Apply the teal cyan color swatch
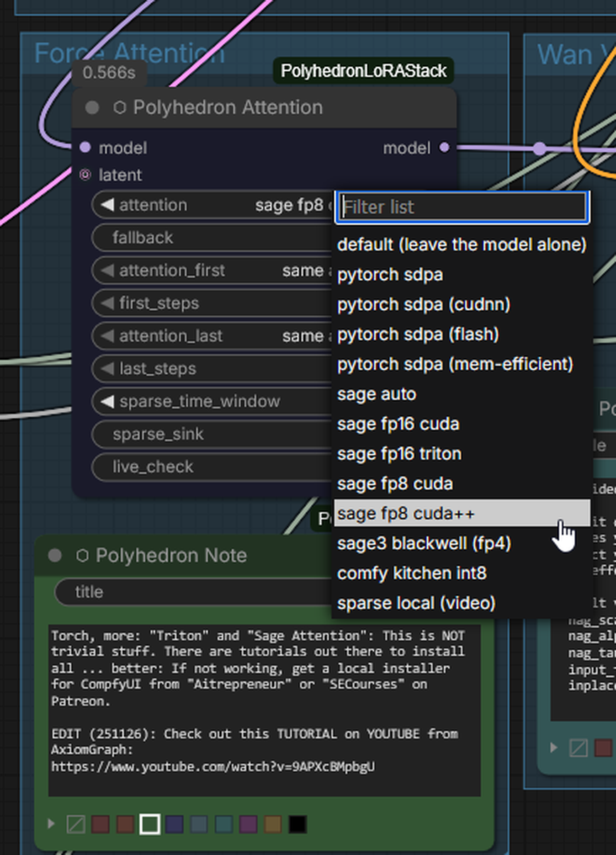616x855 pixels. 224,824
